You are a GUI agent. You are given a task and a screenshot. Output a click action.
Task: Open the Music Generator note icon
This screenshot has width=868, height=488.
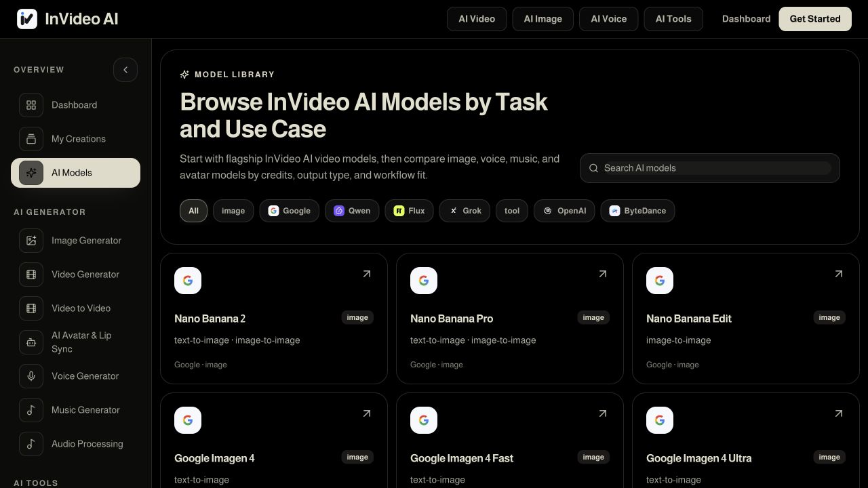point(31,410)
